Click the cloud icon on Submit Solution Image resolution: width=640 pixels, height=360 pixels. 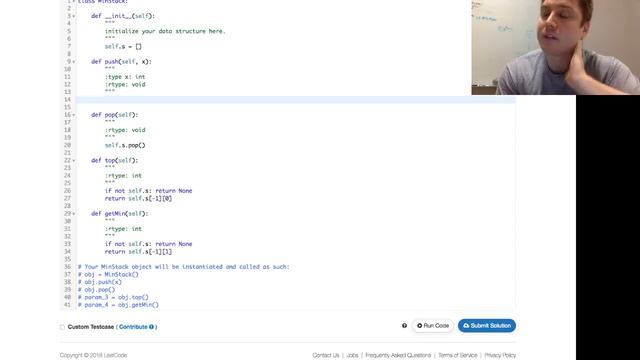(x=466, y=326)
